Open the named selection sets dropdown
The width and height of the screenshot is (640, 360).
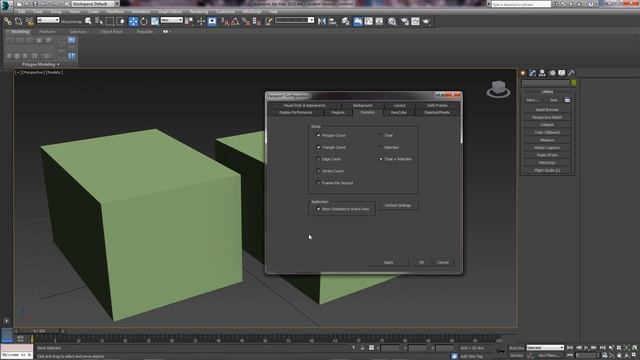[x=295, y=20]
